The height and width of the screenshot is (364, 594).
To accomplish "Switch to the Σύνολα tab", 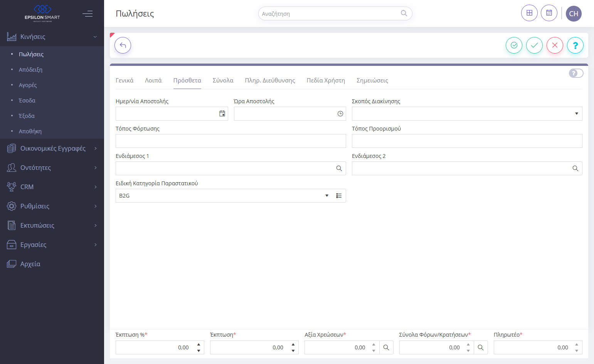I will point(223,81).
